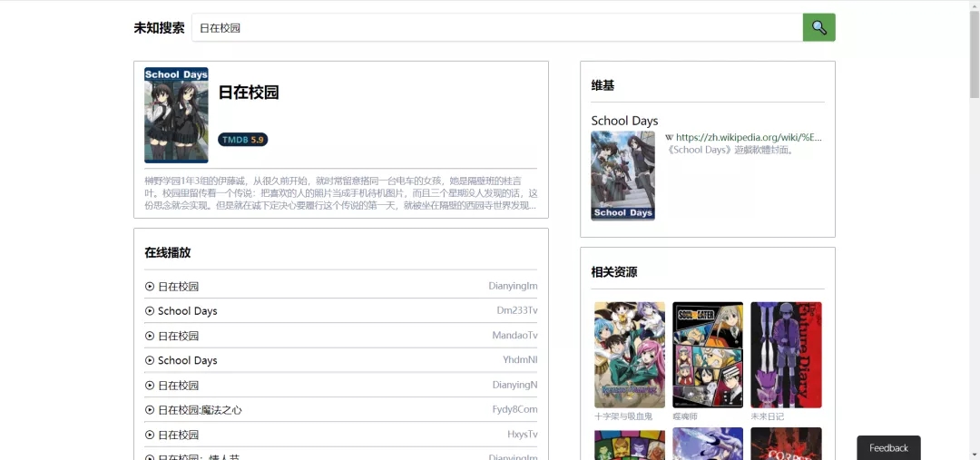Click the Wikipedia W icon beside the URL
This screenshot has height=460, width=980.
tap(670, 138)
